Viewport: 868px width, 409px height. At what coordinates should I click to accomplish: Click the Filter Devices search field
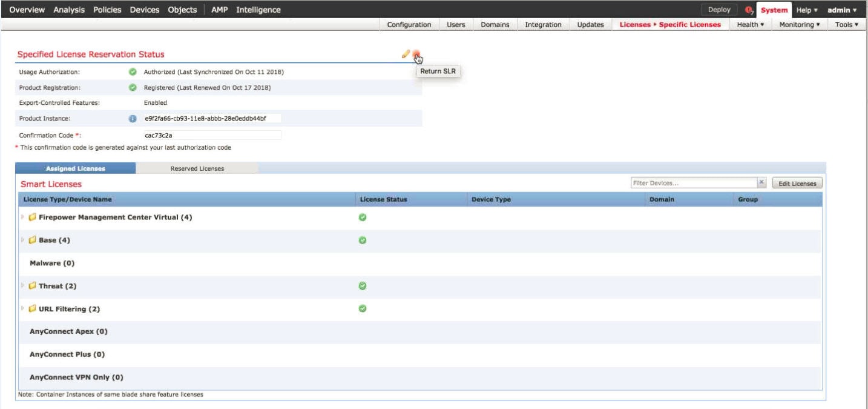(693, 183)
